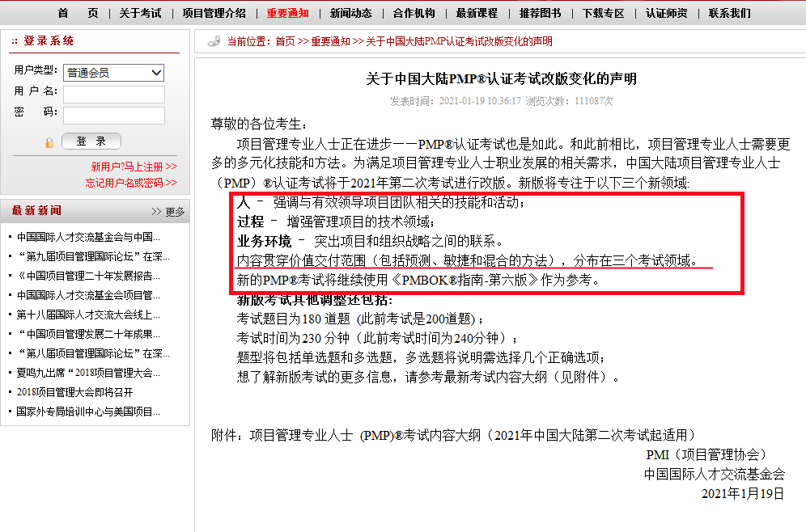The width and height of the screenshot is (806, 532).
Task: Open the 关于考试 menu item
Action: pos(140,13)
